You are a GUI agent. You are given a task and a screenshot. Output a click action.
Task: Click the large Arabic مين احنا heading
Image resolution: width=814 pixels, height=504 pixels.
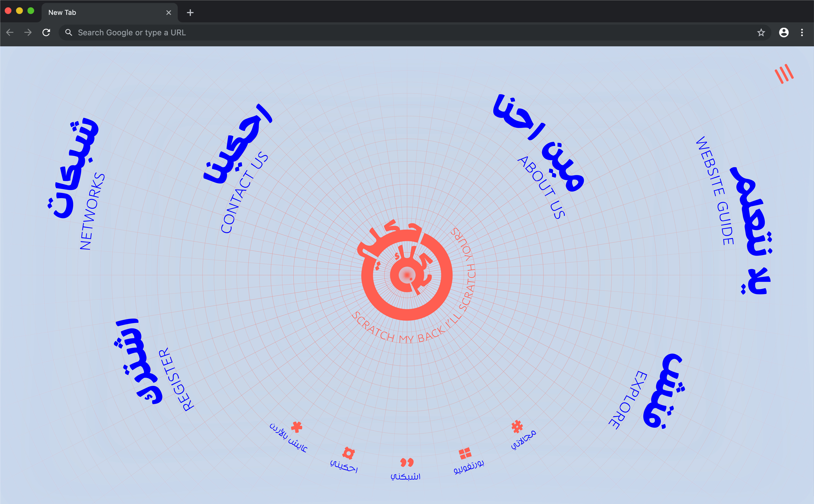[538, 143]
